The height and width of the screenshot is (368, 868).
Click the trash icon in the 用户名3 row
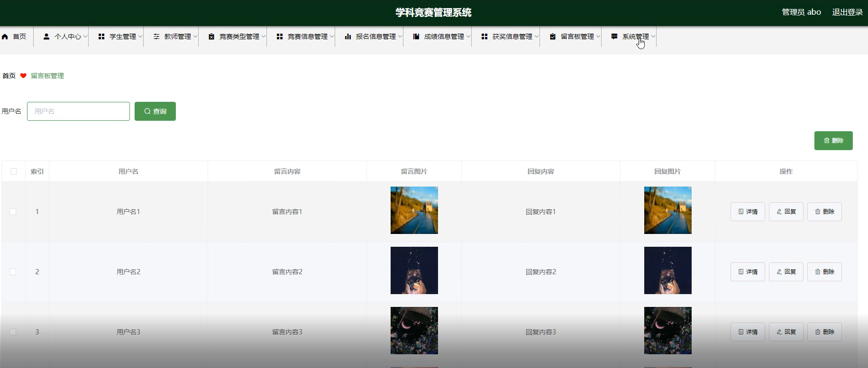818,332
